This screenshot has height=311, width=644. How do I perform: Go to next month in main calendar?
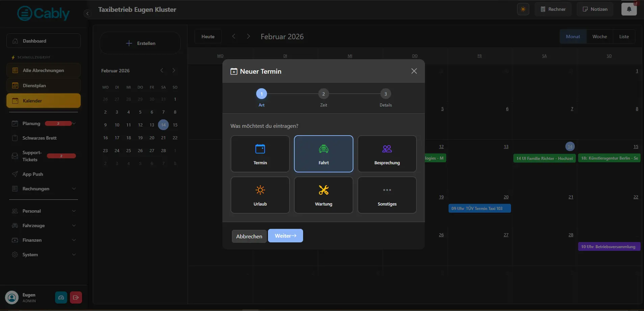(248, 36)
